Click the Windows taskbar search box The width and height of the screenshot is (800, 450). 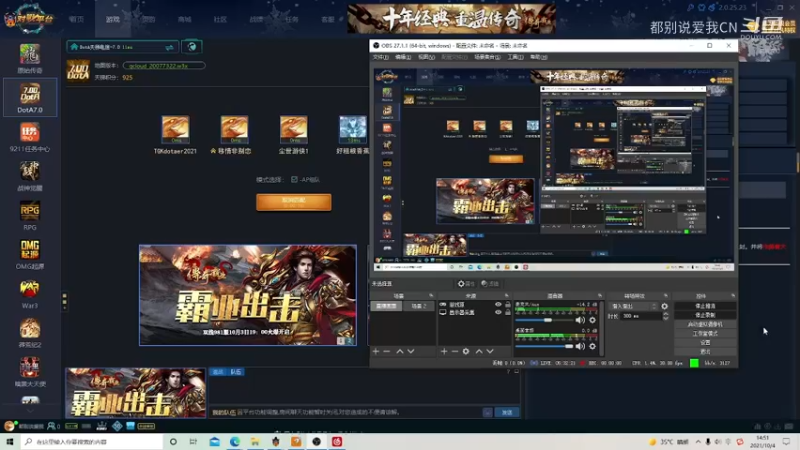pyautogui.click(x=92, y=442)
